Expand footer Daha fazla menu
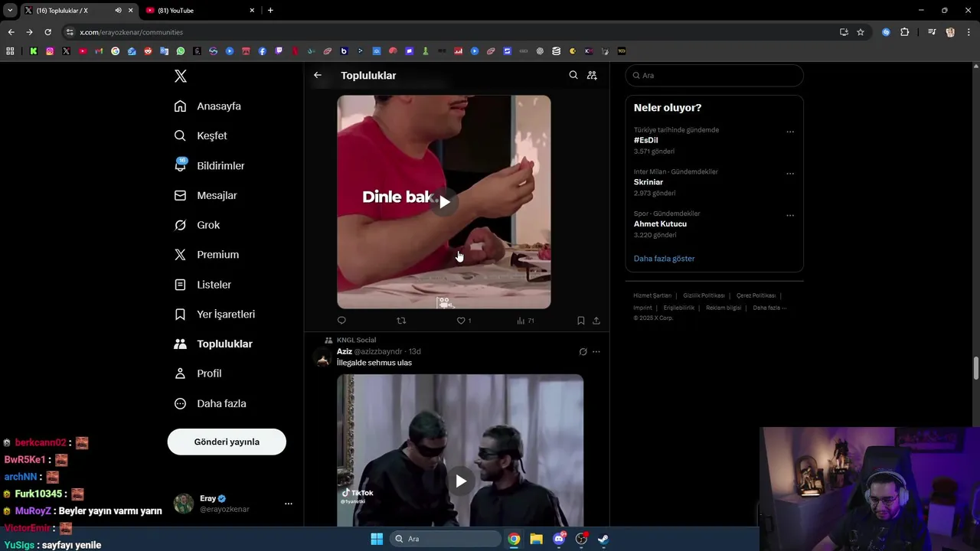Viewport: 980px width, 551px height. [769, 308]
